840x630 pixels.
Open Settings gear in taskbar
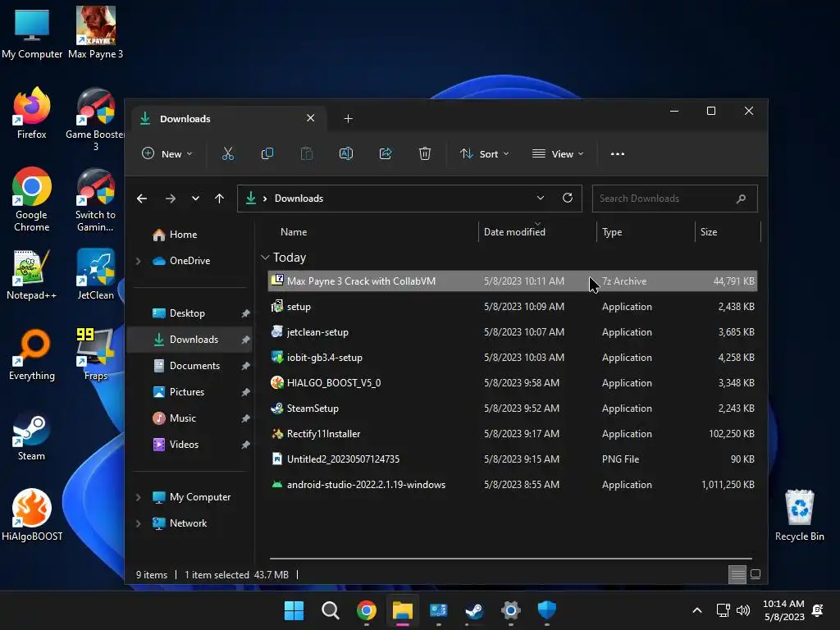510,610
